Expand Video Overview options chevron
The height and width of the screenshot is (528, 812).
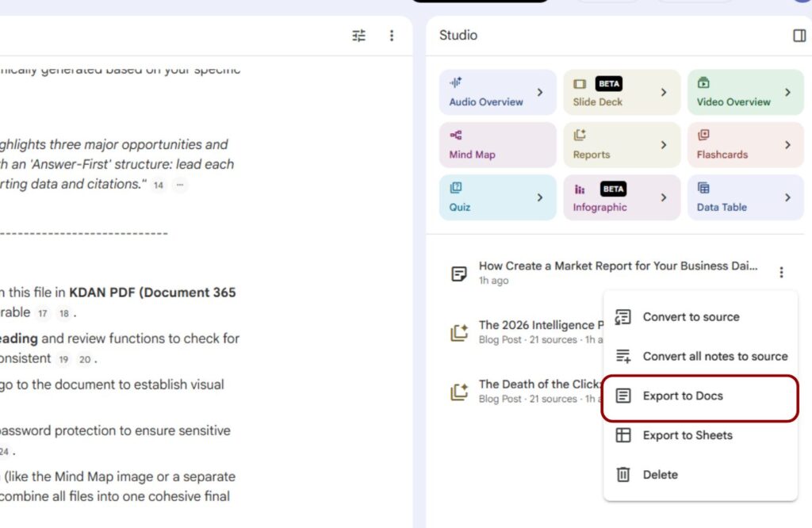787,93
